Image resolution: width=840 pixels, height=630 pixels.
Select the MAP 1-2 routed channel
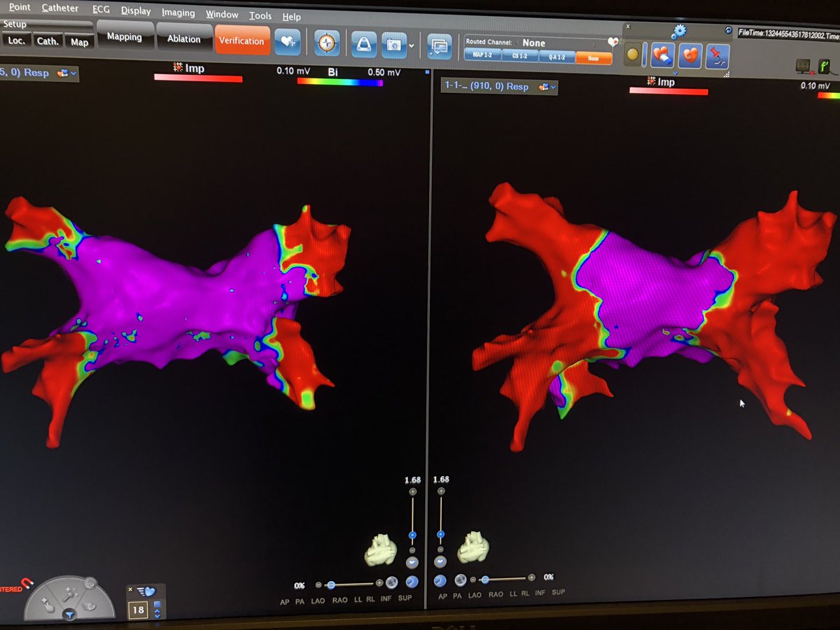click(x=482, y=55)
